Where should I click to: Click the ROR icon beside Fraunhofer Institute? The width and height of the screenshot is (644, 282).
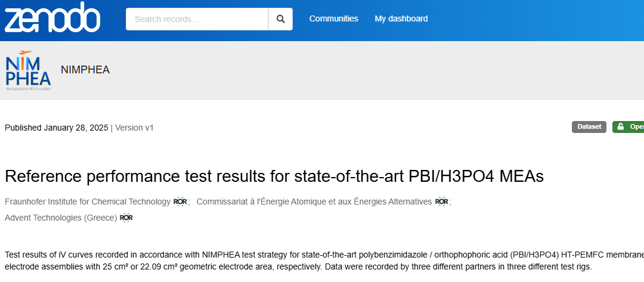(180, 202)
